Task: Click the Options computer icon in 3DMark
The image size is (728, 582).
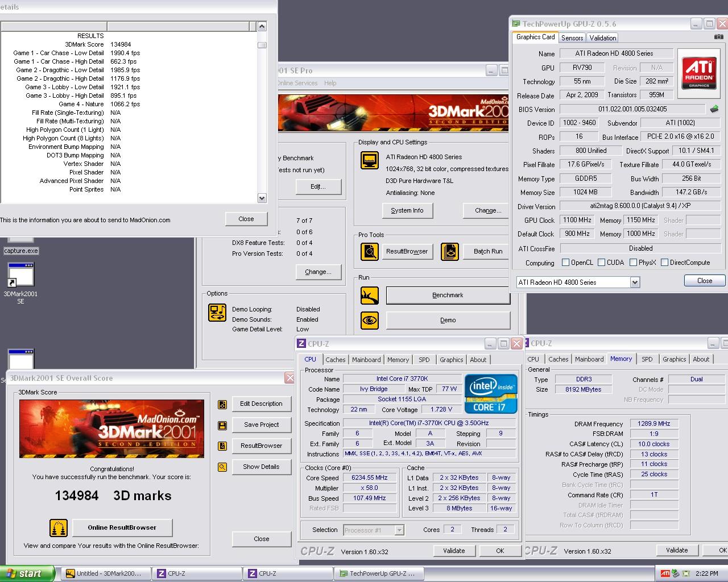Action: coord(217,313)
